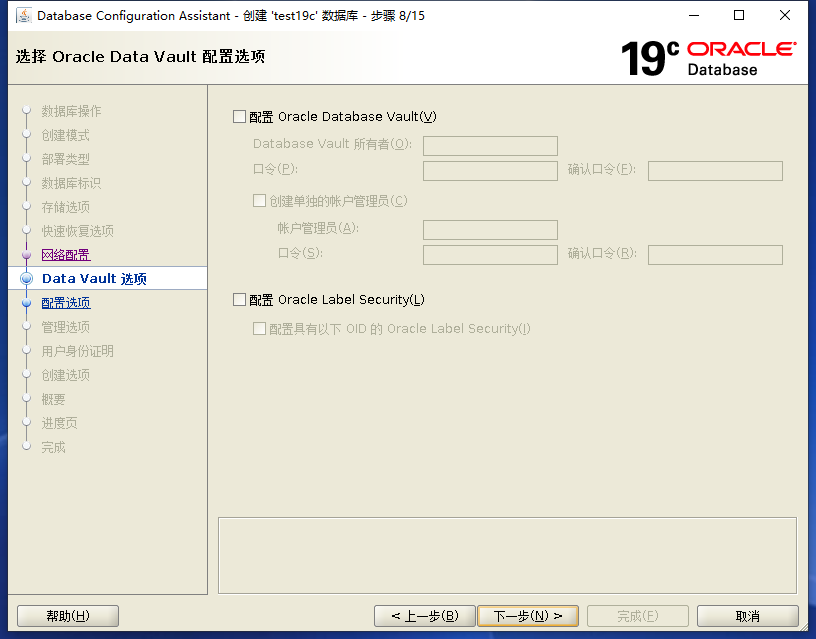This screenshot has height=639, width=816.
Task: Enable the 配置 Oracle Label Security checkbox
Action: coord(239,300)
